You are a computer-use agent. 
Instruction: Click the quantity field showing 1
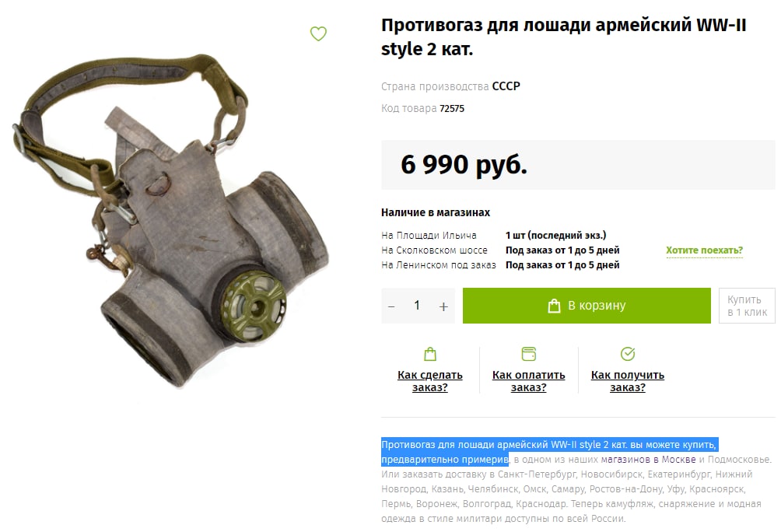pos(417,306)
